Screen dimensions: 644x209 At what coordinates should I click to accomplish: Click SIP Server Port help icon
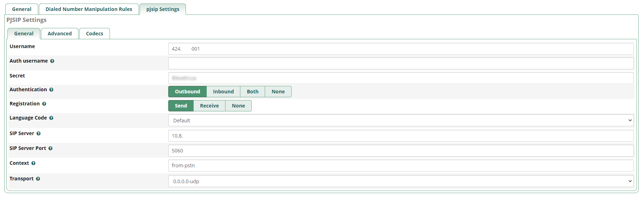pos(51,149)
